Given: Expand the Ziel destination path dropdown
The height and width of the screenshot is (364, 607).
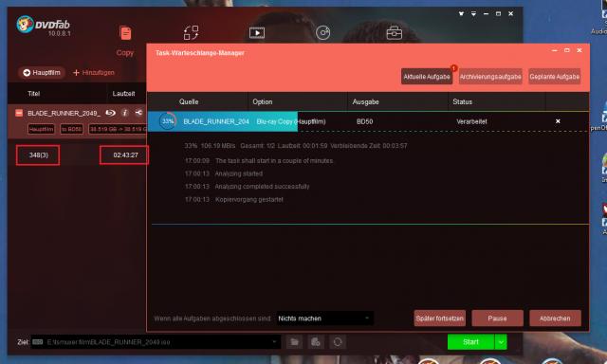Looking at the screenshot, I should click(x=274, y=342).
